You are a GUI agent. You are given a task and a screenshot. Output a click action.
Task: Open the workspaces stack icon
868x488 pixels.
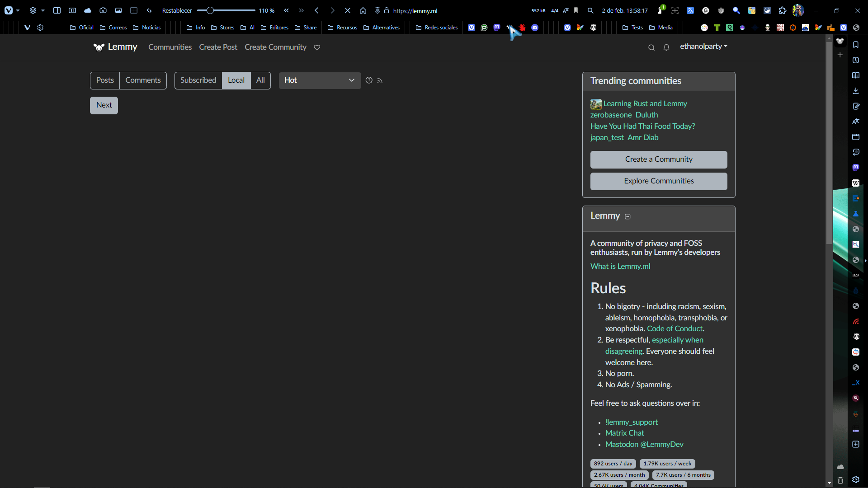[33, 10]
